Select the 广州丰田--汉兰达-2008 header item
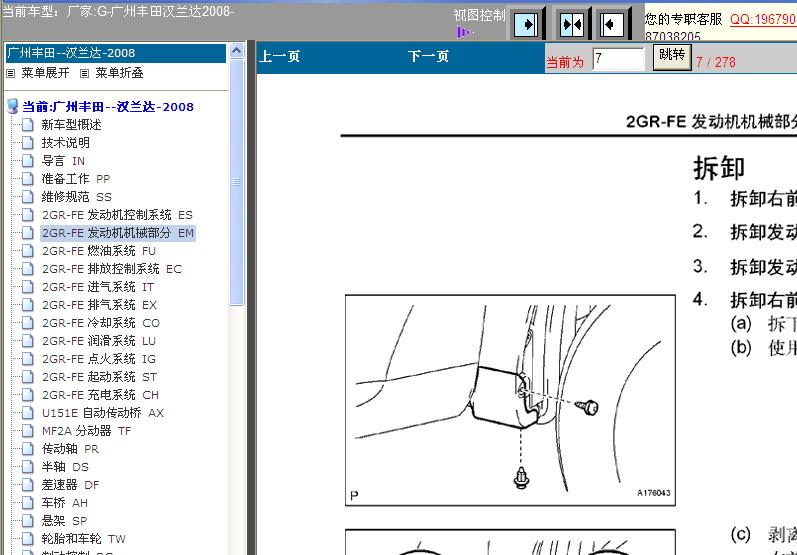This screenshot has width=797, height=555. (x=115, y=53)
